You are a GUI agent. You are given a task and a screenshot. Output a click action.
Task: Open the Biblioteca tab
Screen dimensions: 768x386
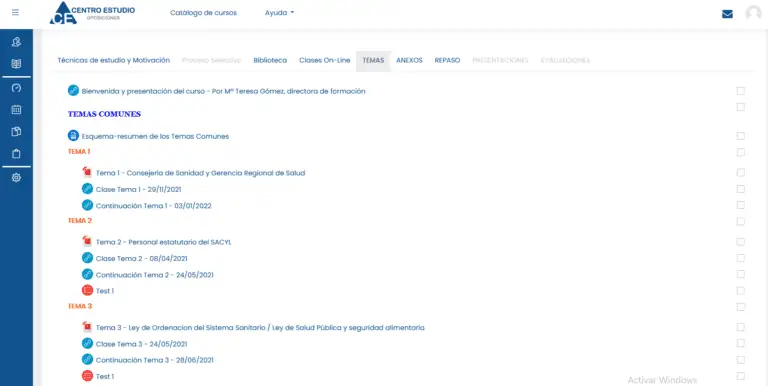270,60
